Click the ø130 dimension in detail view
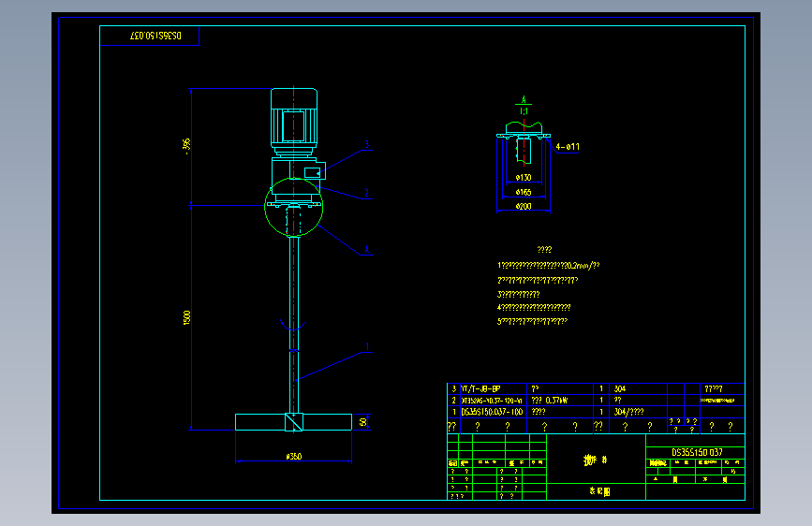 [524, 178]
